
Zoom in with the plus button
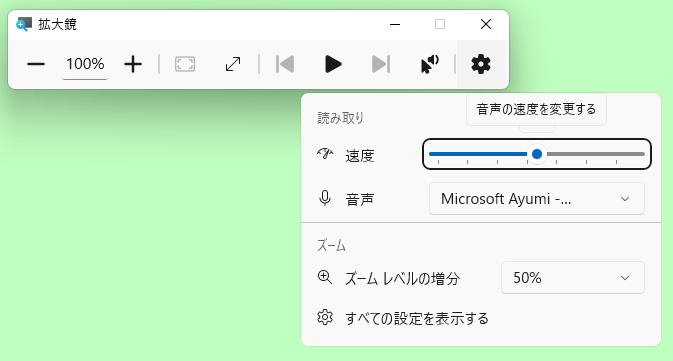pos(133,64)
